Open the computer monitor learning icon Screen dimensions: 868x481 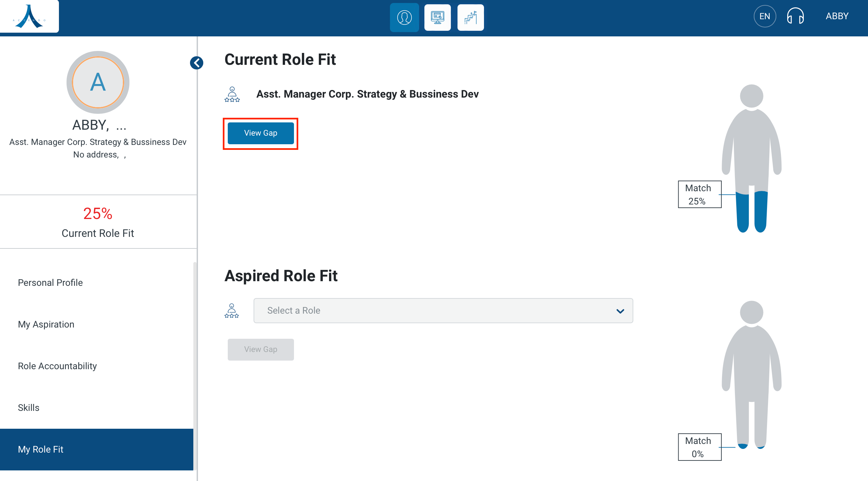(x=437, y=18)
